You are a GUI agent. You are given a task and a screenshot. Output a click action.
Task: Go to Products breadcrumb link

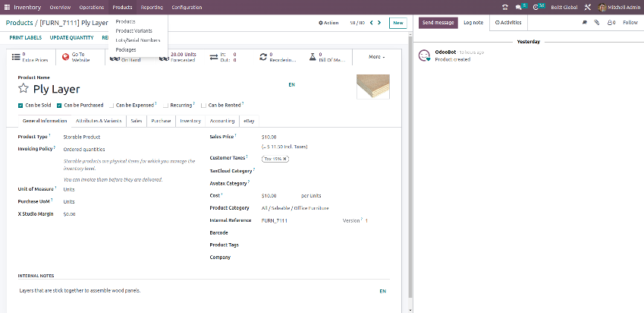click(19, 23)
